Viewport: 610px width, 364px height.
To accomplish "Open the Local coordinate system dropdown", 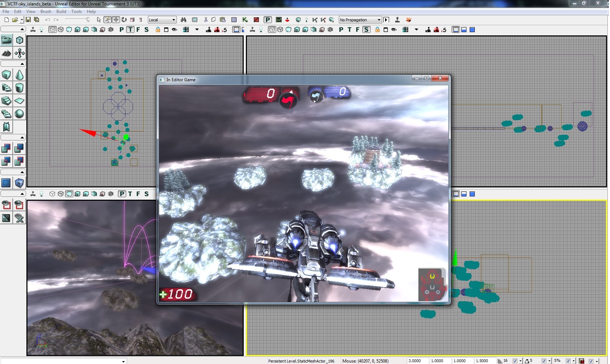I will click(162, 20).
